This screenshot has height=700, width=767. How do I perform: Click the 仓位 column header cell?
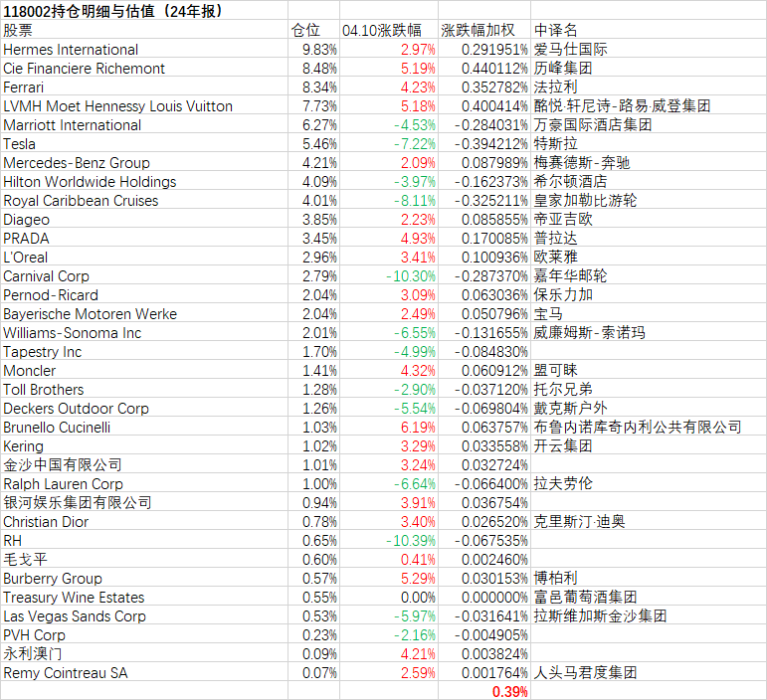313,29
